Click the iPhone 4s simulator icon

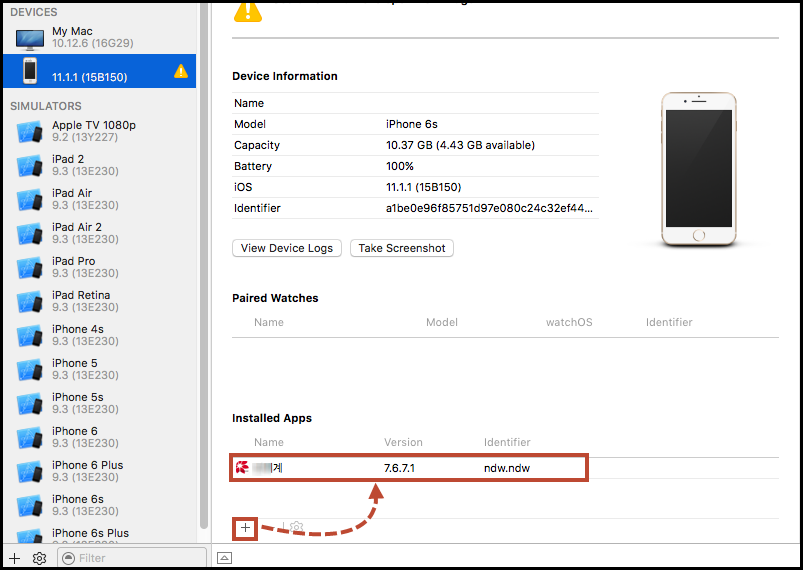(x=30, y=335)
